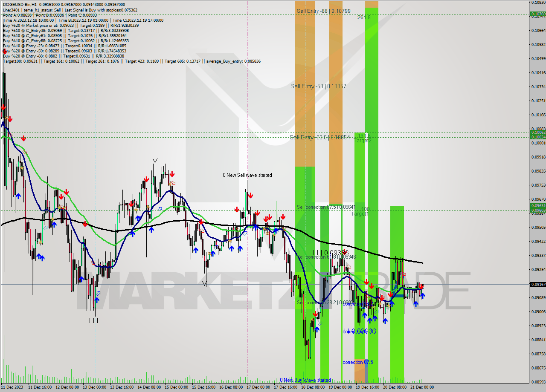
Task: Click the 'Buy %10 @ C_Entry61' line
Action: click(x=64, y=35)
